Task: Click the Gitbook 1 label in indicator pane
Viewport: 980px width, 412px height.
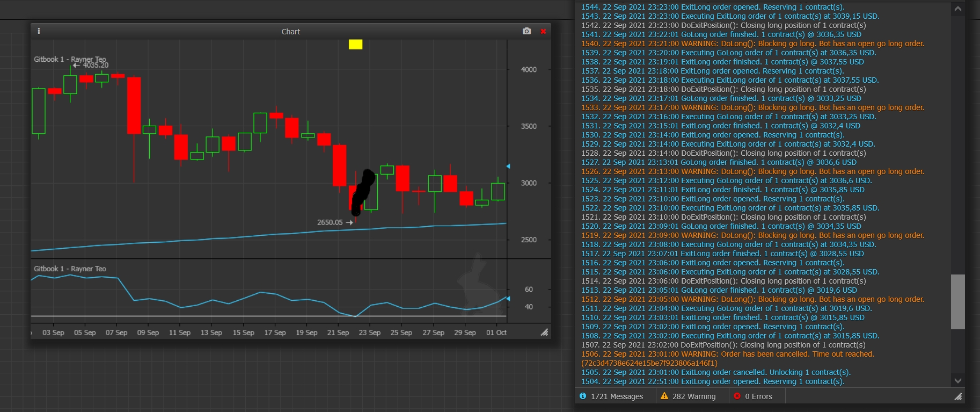Action: [x=70, y=269]
